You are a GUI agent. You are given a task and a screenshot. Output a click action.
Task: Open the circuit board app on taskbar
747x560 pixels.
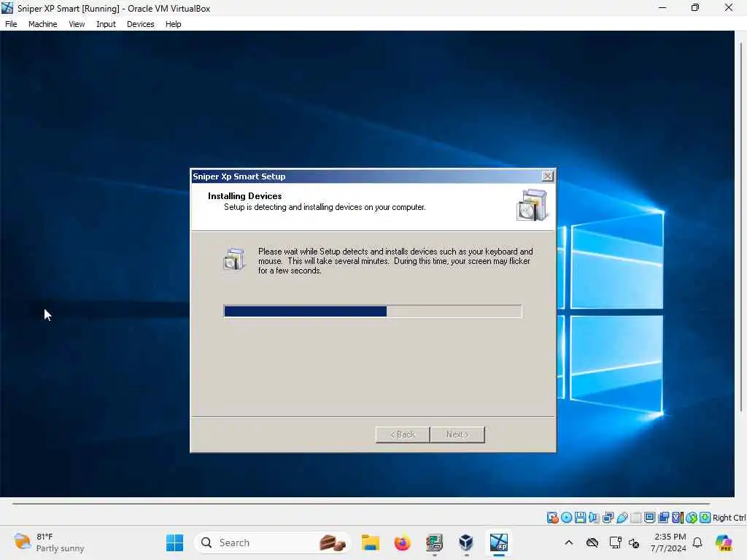point(435,542)
